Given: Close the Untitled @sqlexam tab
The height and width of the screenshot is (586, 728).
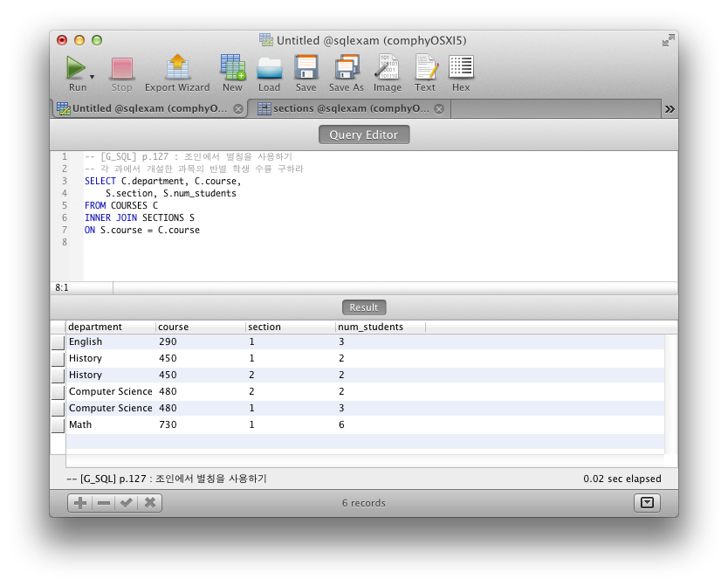Looking at the screenshot, I should (238, 109).
